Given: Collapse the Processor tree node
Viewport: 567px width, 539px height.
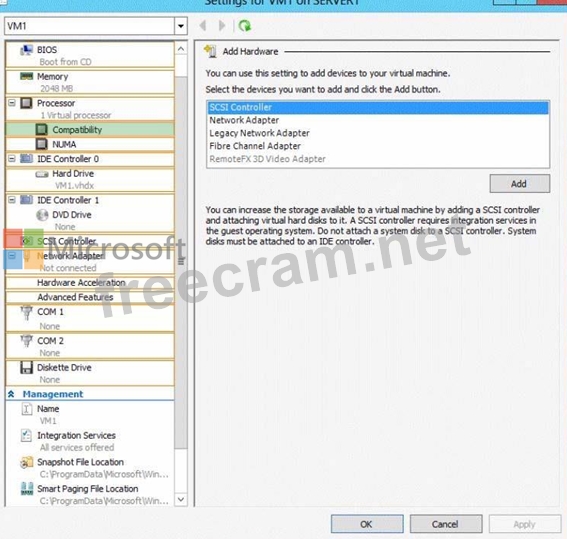Looking at the screenshot, I should point(12,103).
